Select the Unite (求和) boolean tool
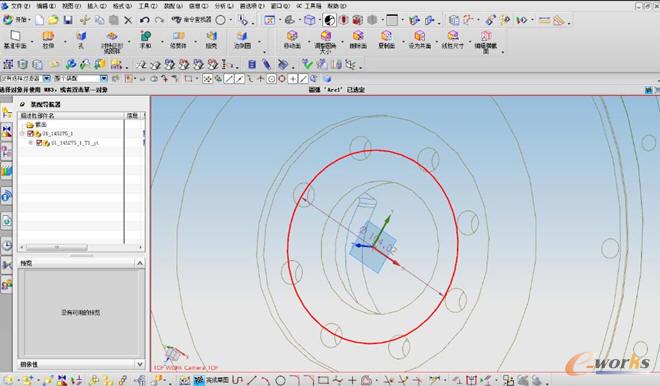660x386 pixels. tap(146, 40)
